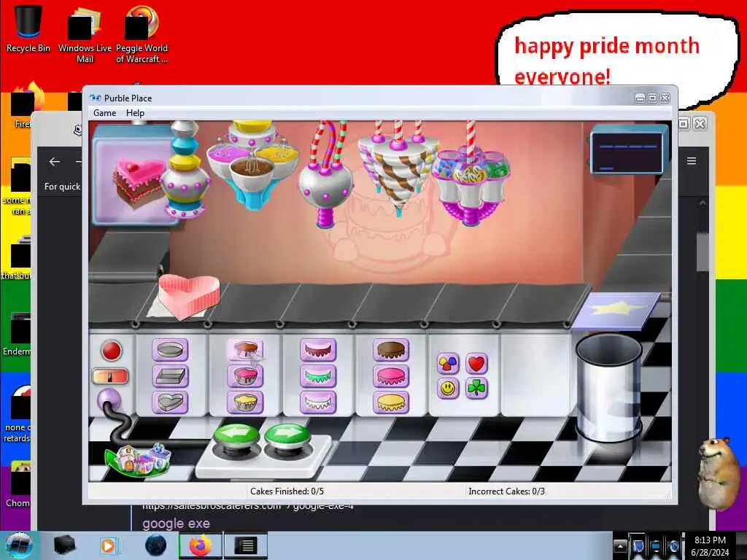Click the metal trash can
The width and height of the screenshot is (747, 560).
click(608, 388)
